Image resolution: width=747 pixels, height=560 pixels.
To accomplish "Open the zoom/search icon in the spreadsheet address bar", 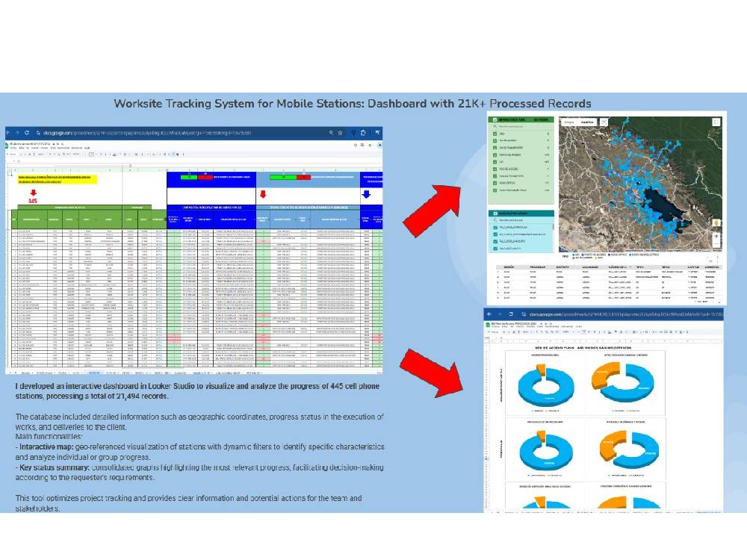I will [331, 133].
